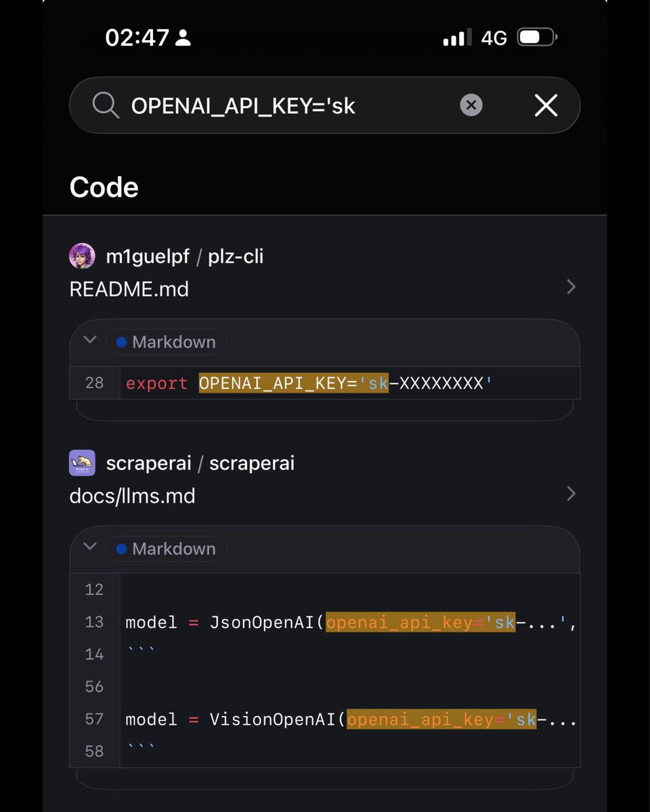Collapse the README.md Markdown code snippet
The height and width of the screenshot is (812, 650).
[89, 340]
